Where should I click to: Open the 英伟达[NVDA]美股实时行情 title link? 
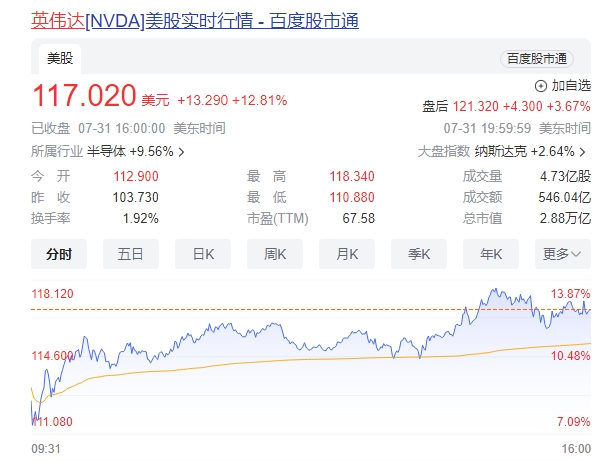[195, 20]
